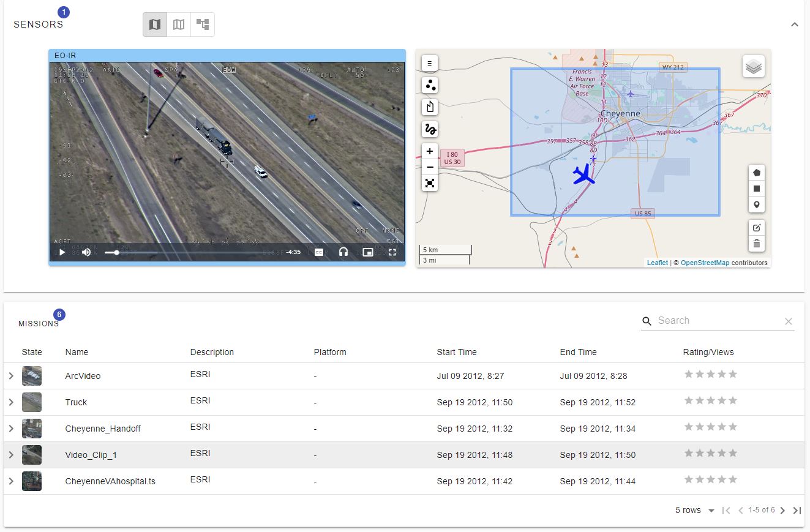Image resolution: width=810 pixels, height=532 pixels.
Task: Open the edit shapes tool
Action: 757,227
